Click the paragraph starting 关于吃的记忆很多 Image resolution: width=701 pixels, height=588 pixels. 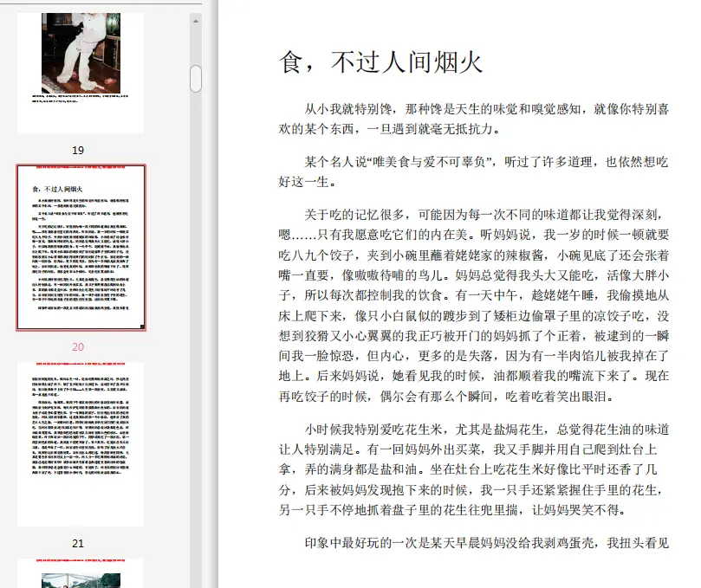(x=473, y=305)
